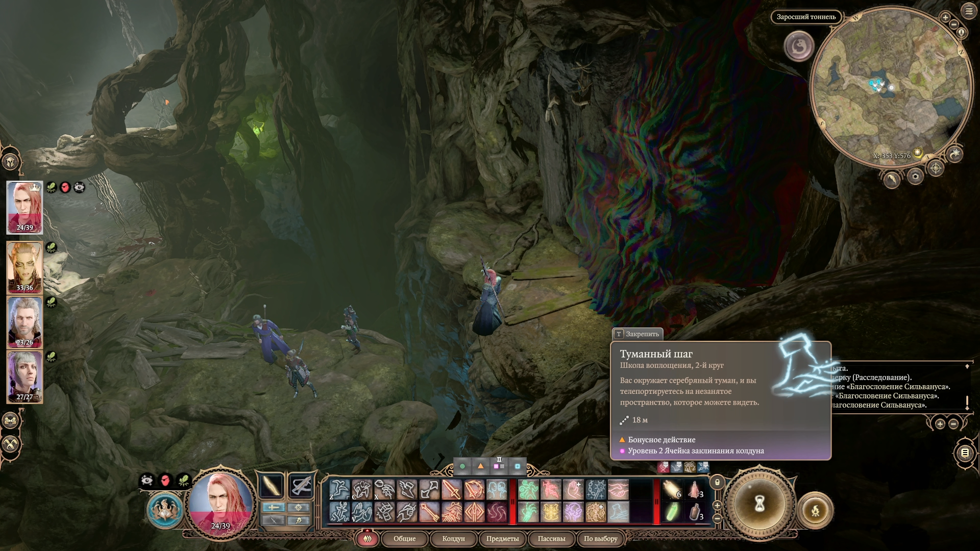Toggle the melee weapon set button
The height and width of the screenshot is (551, 980).
[274, 507]
